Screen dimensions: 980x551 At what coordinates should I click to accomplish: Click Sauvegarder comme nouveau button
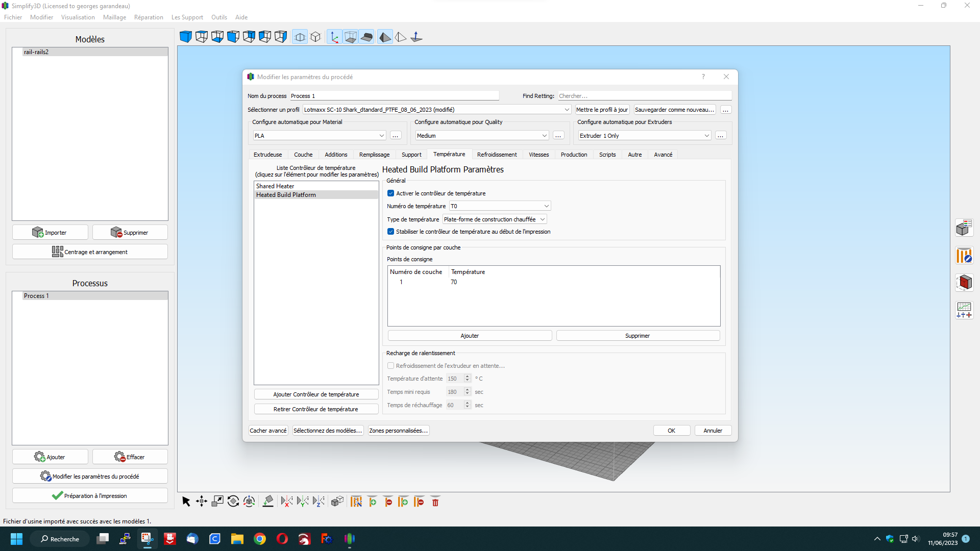coord(674,110)
